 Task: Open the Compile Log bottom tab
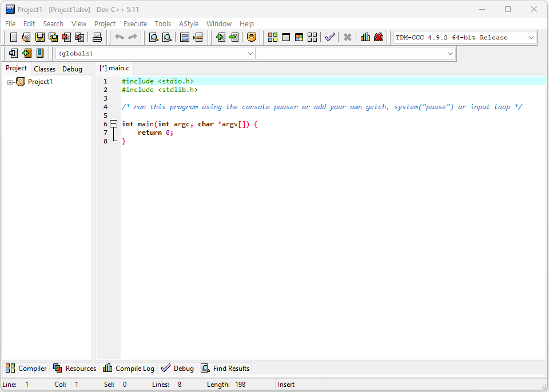click(x=129, y=368)
